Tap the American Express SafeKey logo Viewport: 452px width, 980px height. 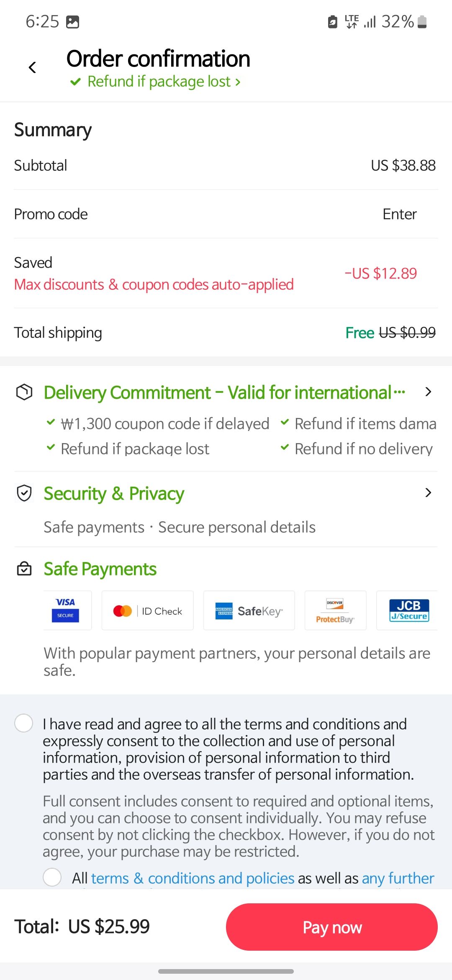[x=249, y=611]
